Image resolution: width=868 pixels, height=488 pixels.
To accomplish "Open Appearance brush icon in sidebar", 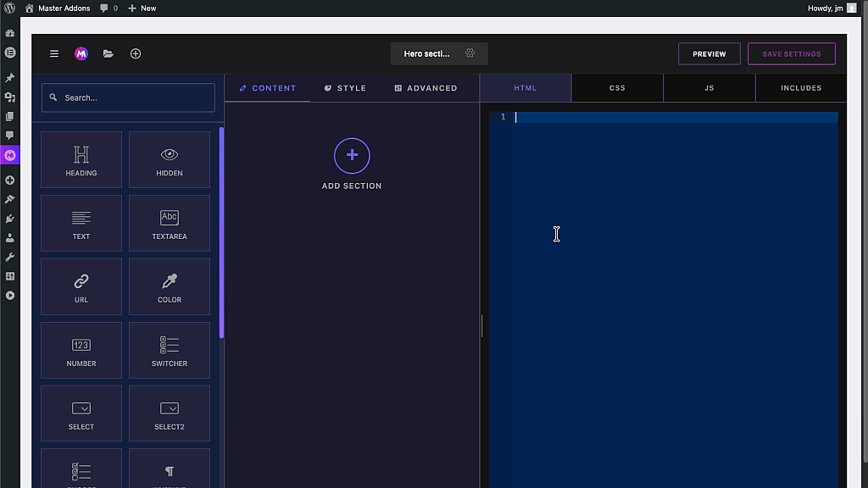I will (x=10, y=199).
